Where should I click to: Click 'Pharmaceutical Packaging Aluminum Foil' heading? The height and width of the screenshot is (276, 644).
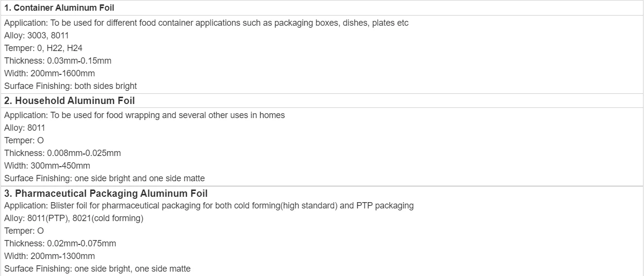(106, 193)
